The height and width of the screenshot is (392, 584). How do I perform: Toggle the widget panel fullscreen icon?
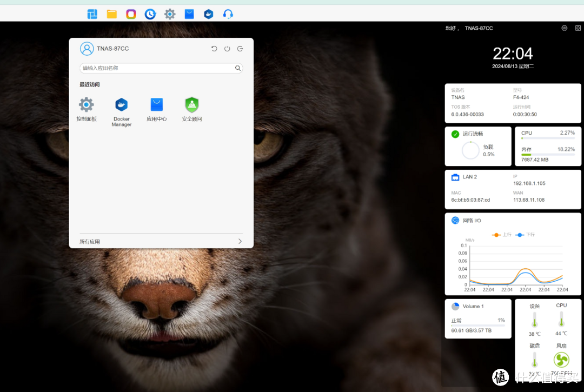pos(578,28)
